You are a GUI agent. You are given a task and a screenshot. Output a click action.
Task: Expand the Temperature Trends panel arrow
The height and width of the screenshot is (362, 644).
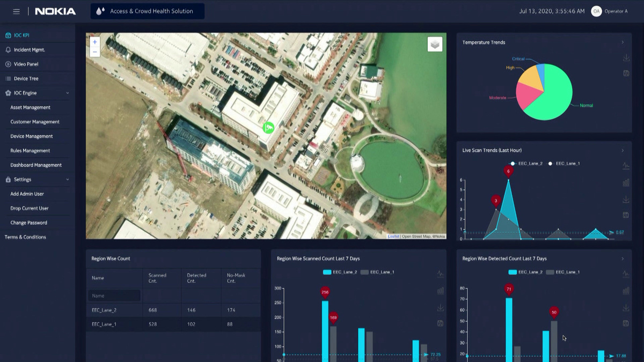[623, 42]
